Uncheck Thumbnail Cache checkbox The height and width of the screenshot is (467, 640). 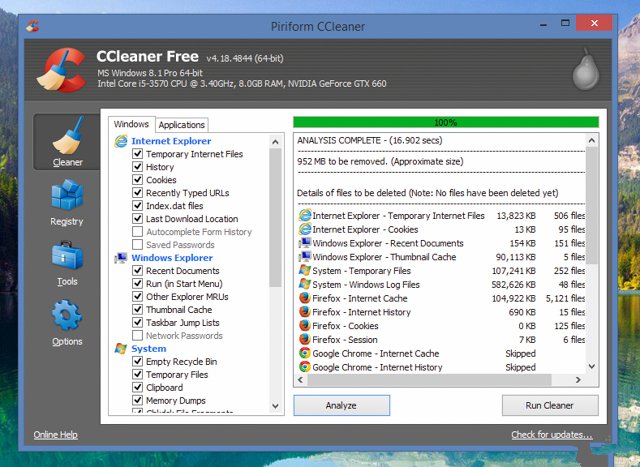click(x=138, y=309)
